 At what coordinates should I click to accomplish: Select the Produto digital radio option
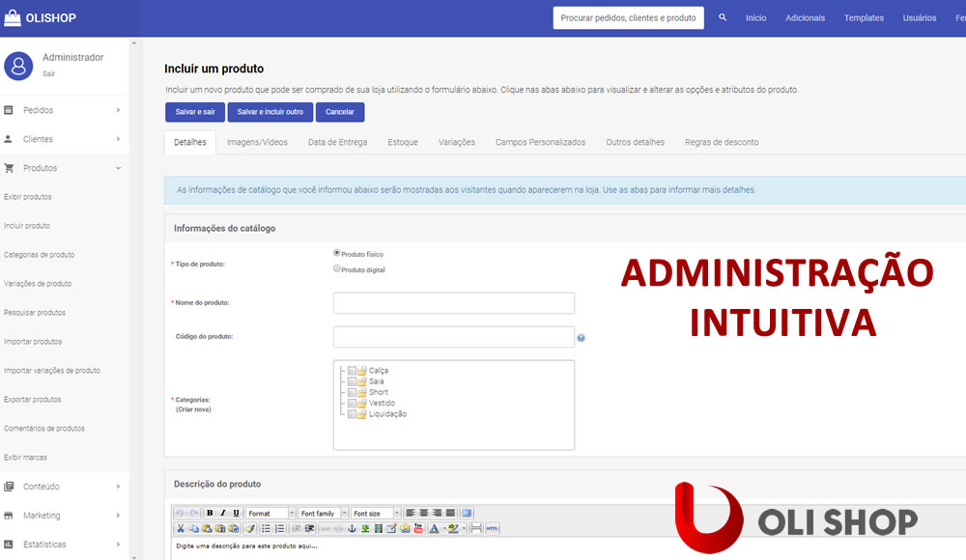337,268
